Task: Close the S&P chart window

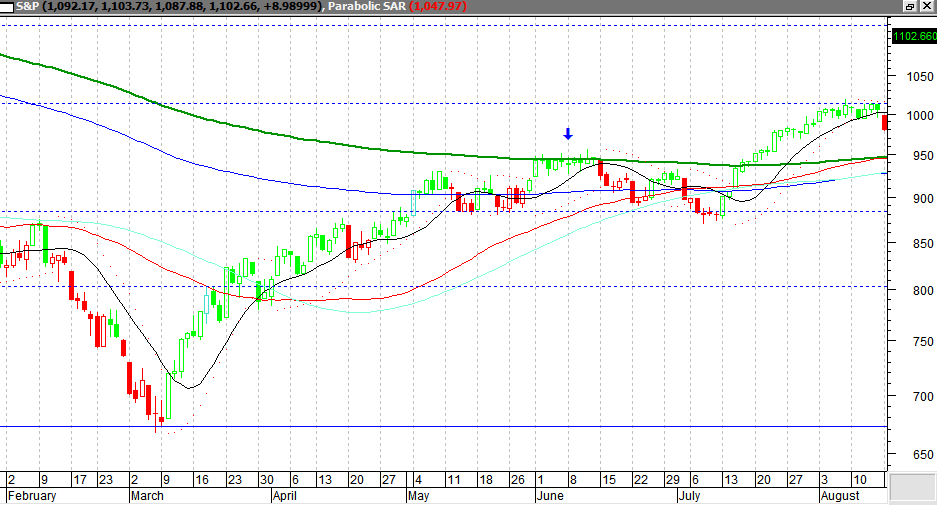Action: click(926, 6)
